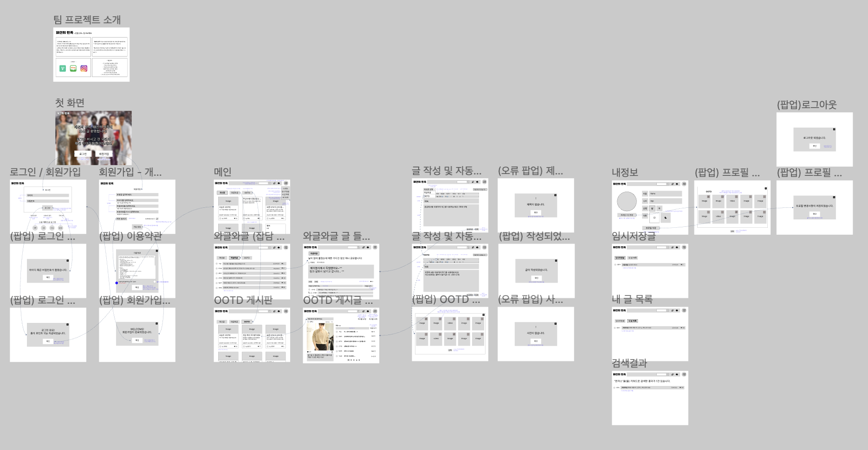
Task: Click the search input field in the 메인 header
Action: pos(264,183)
